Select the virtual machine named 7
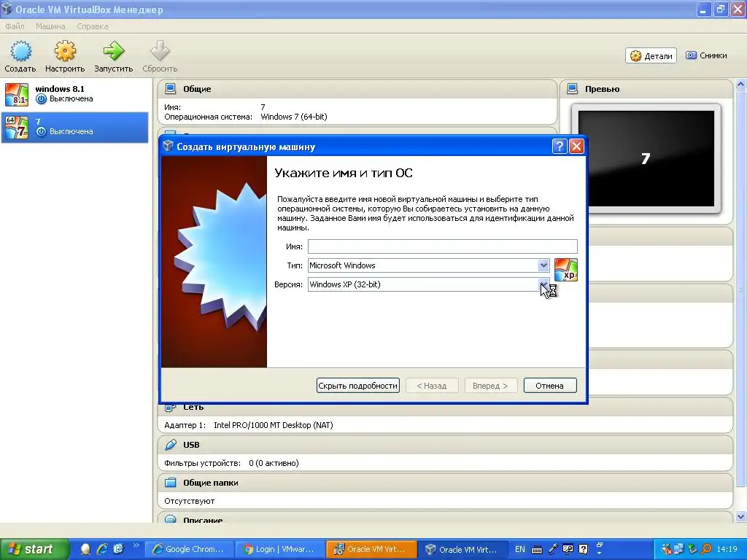This screenshot has width=747, height=560. click(75, 127)
